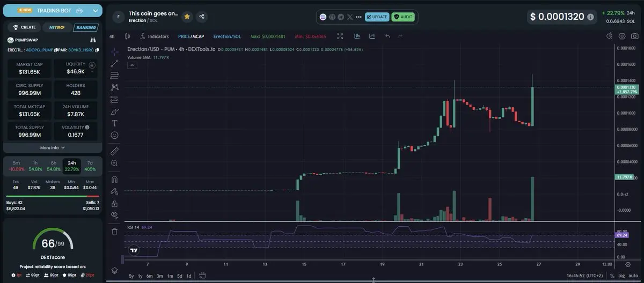Screen dimensions: 644x283
Task: Open the project's Telegram link
Action: pos(341,17)
